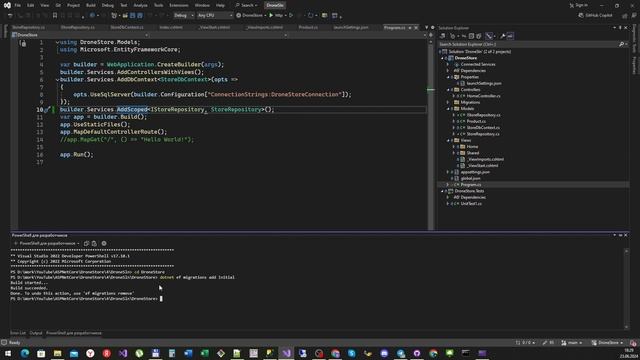640x360 pixels.
Task: Select appsettings.json in Solution Explorer
Action: 475,172
